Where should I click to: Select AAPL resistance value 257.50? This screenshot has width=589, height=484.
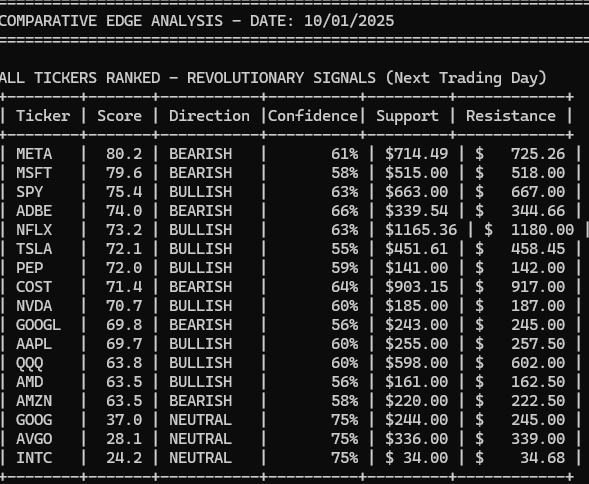click(538, 344)
